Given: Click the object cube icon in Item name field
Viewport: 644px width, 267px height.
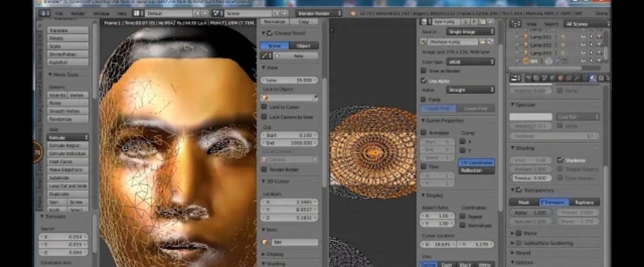Looking at the screenshot, I should pyautogui.click(x=265, y=242).
